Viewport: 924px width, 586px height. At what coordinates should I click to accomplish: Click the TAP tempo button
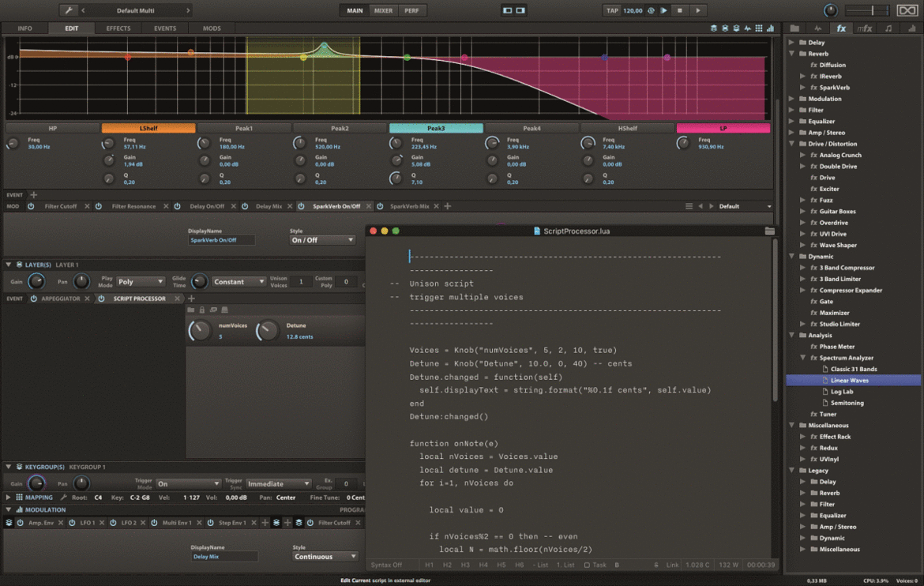click(x=612, y=10)
